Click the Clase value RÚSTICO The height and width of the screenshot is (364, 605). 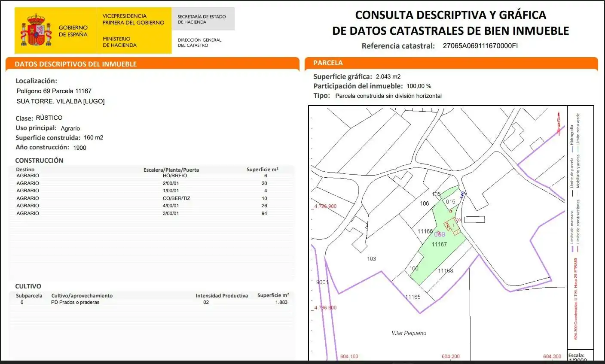pyautogui.click(x=49, y=118)
